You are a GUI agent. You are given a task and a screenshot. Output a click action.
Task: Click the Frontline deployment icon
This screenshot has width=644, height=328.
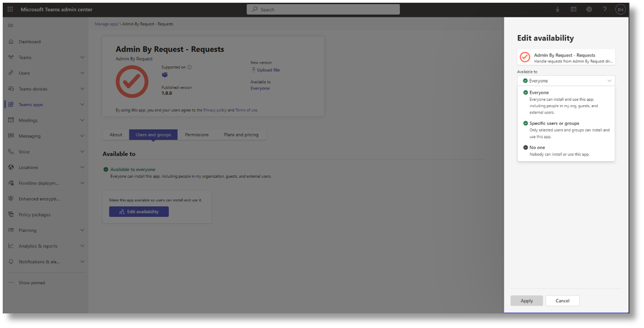pyautogui.click(x=11, y=183)
